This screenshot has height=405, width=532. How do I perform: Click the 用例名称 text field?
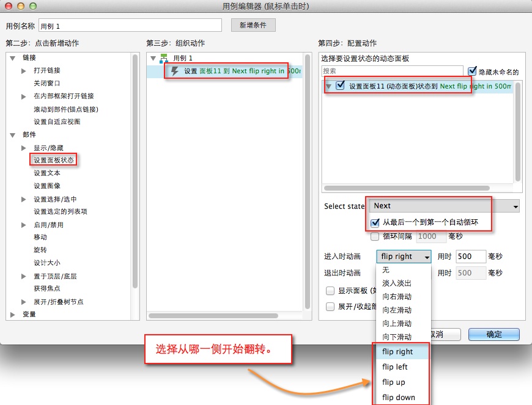tap(130, 26)
